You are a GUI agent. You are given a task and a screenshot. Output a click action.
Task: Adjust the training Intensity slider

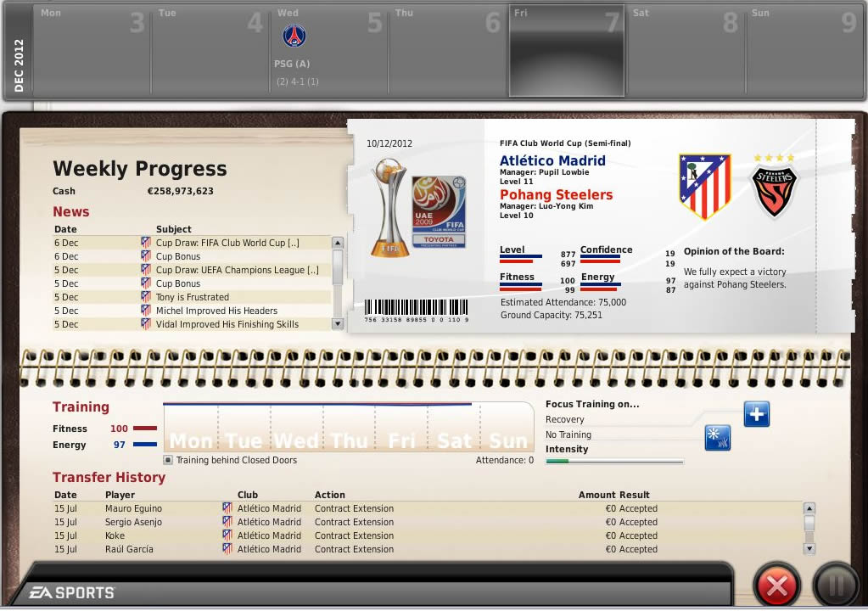tap(613, 462)
